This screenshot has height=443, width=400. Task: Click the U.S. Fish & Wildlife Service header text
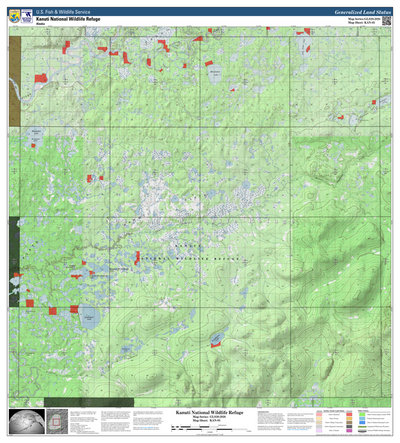[x=63, y=12]
